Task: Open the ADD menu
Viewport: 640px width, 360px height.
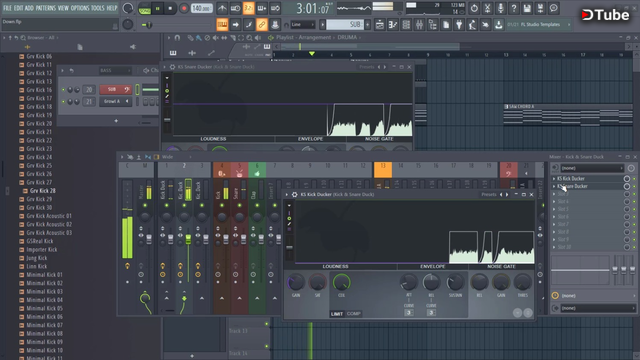Action: (x=29, y=8)
